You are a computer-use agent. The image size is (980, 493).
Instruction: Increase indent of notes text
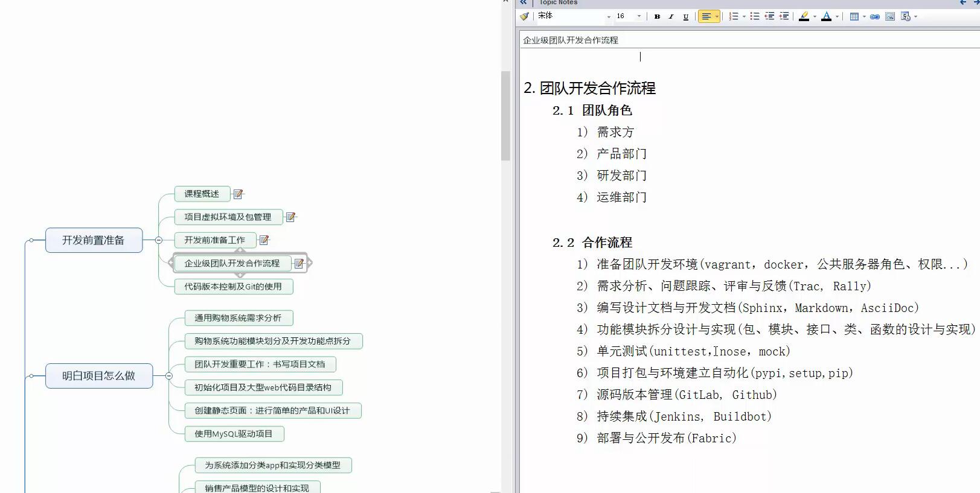pyautogui.click(x=784, y=16)
